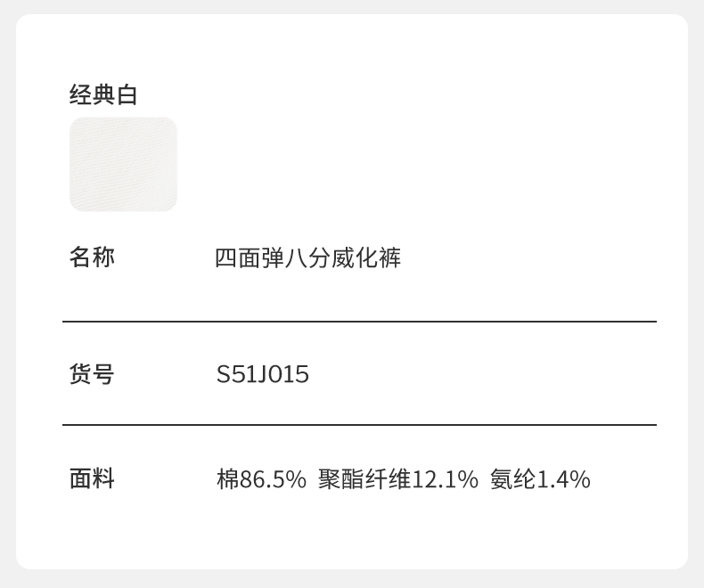The image size is (704, 588).
Task: Click the 棉 character in fabric composition
Action: (x=227, y=479)
